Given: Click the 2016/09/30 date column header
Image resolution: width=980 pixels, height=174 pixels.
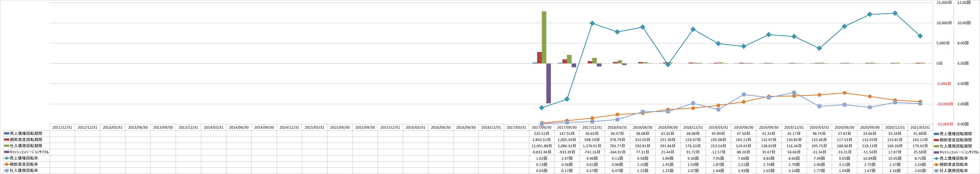Looking at the screenshot, I should [466, 127].
